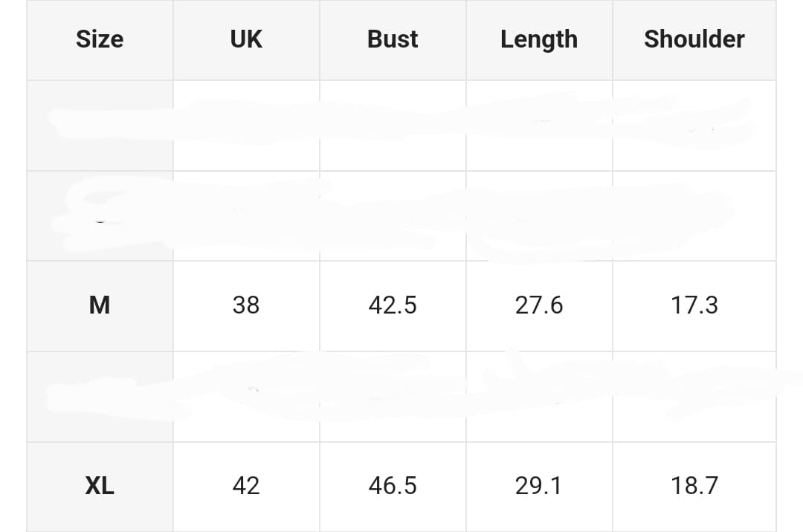Click the erased size cell between M and XL
The height and width of the screenshot is (532, 803).
100,397
